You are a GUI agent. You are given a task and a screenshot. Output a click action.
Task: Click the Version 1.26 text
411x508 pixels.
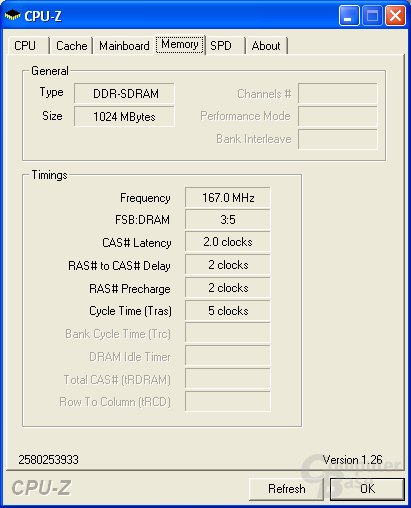click(x=353, y=460)
